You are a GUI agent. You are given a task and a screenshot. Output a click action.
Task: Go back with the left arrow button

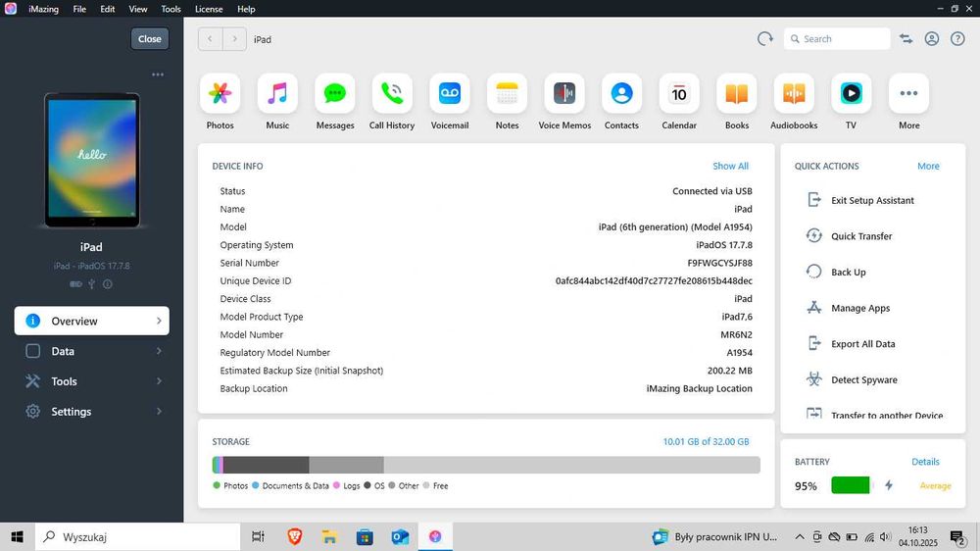(210, 39)
